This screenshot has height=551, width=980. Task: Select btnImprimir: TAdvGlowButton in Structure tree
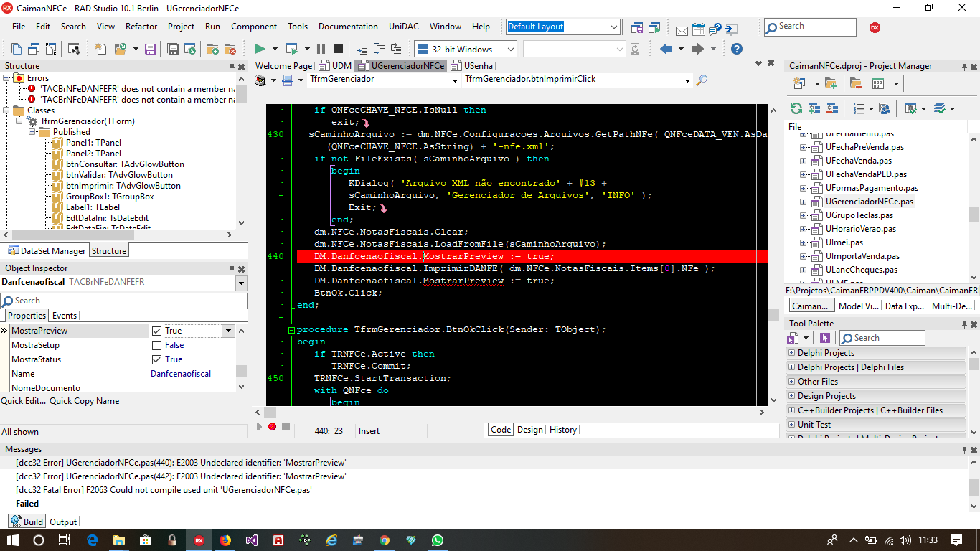(x=123, y=186)
